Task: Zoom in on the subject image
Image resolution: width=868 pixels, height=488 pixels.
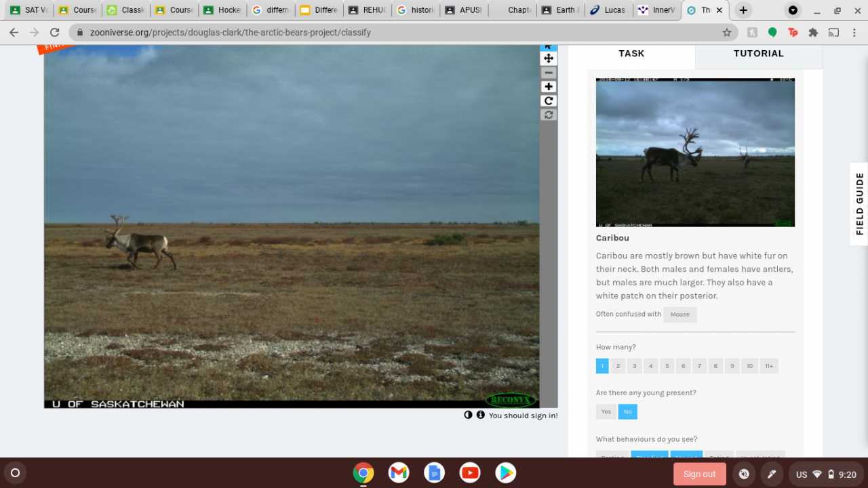Action: point(549,87)
